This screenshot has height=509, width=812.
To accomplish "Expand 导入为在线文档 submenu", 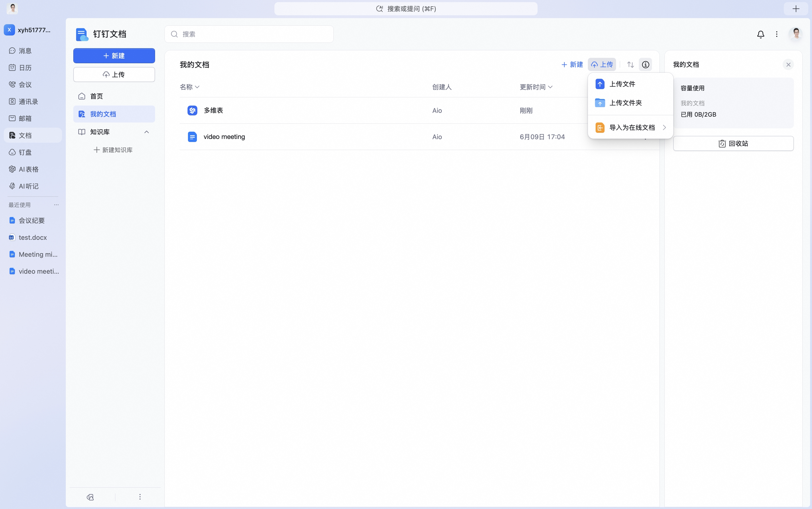I will pos(630,128).
